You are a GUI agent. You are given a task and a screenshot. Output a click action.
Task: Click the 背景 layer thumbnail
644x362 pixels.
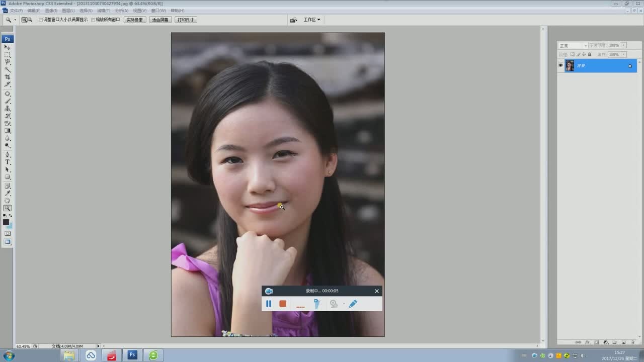pos(570,66)
